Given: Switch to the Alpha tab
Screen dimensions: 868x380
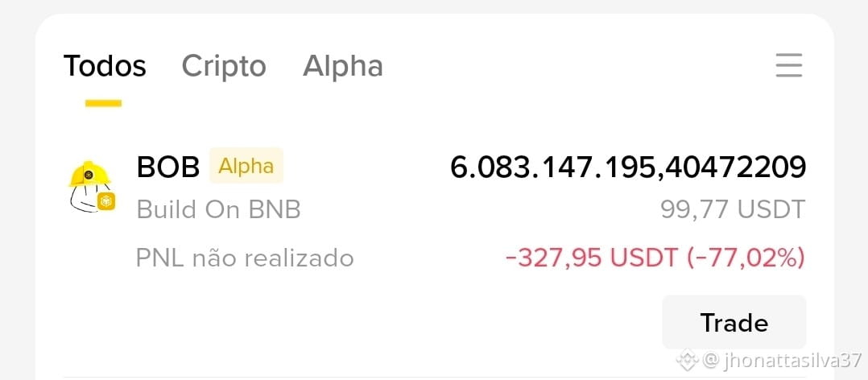Looking at the screenshot, I should (343, 66).
